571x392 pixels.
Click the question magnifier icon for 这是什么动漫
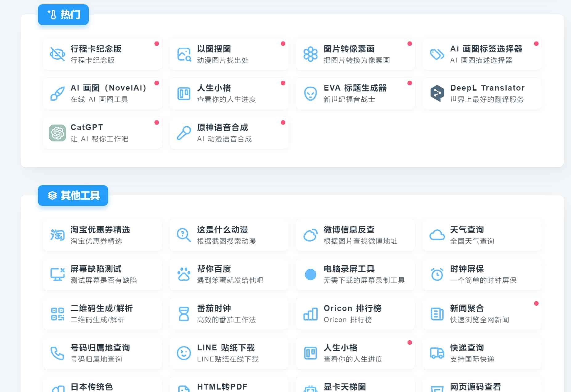[184, 235]
